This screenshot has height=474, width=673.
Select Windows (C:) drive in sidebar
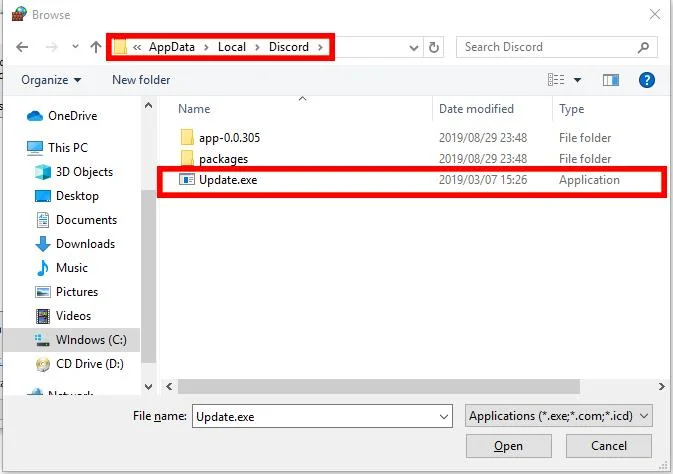point(71,340)
